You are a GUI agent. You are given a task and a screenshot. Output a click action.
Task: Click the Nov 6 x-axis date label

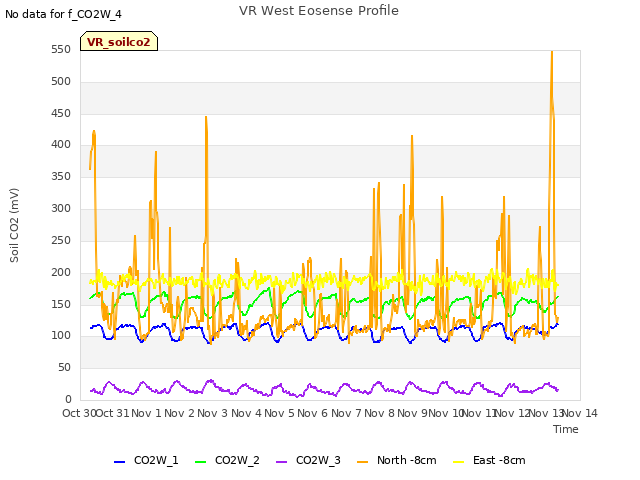pos(313,413)
